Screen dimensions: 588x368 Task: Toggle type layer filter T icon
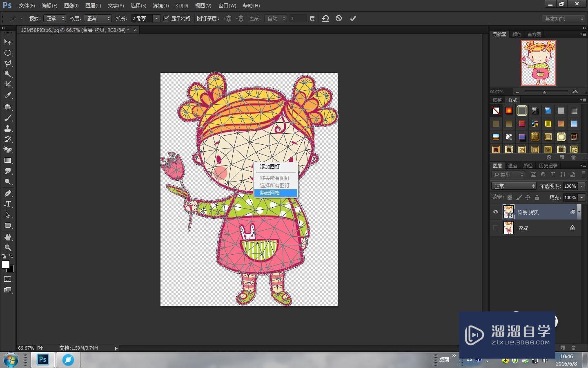(x=553, y=175)
